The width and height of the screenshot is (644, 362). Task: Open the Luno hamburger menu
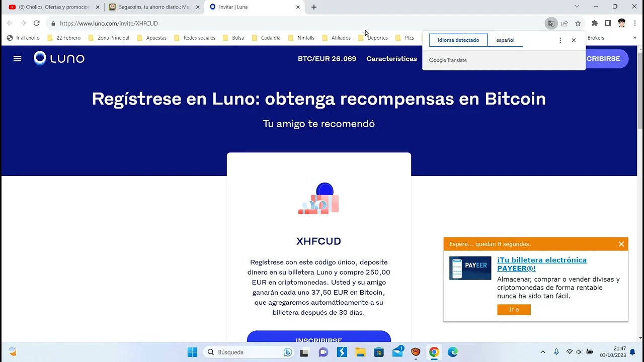[x=17, y=59]
